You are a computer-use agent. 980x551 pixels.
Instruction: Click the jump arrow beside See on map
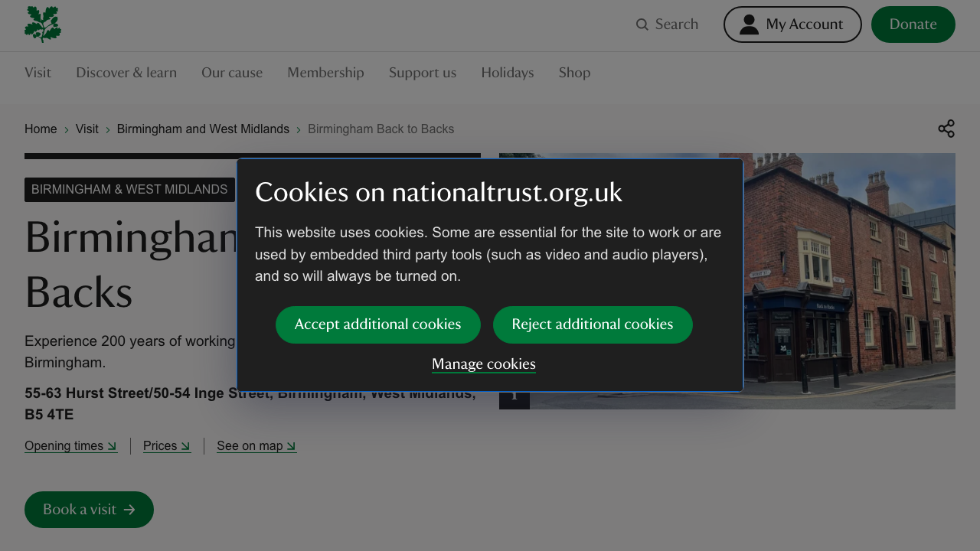point(292,446)
